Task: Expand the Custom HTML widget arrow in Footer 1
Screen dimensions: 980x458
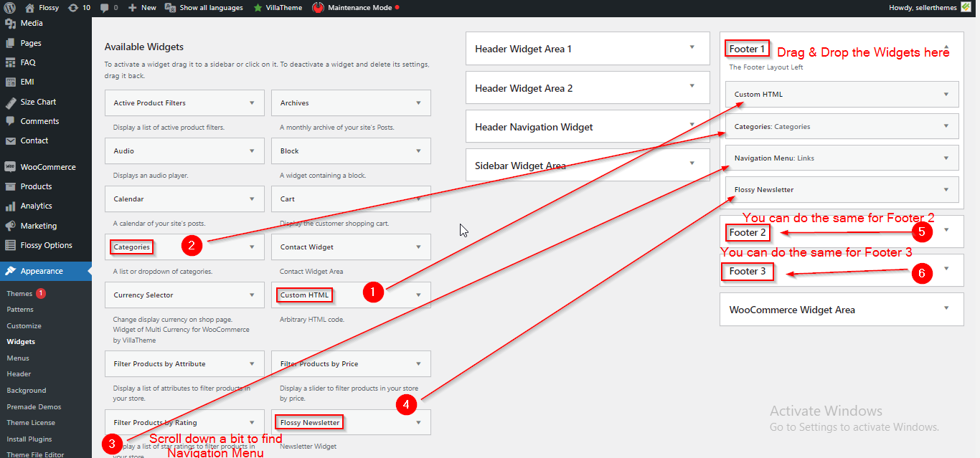Action: 946,95
